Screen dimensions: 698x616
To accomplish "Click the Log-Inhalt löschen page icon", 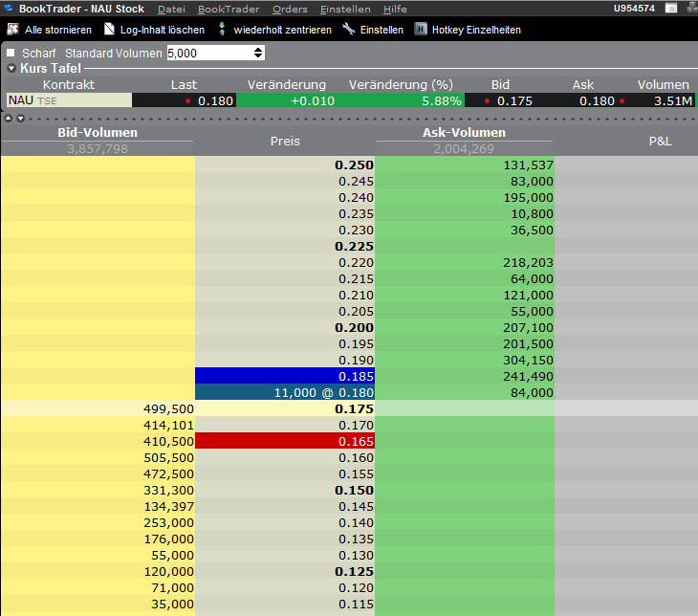I will (109, 30).
